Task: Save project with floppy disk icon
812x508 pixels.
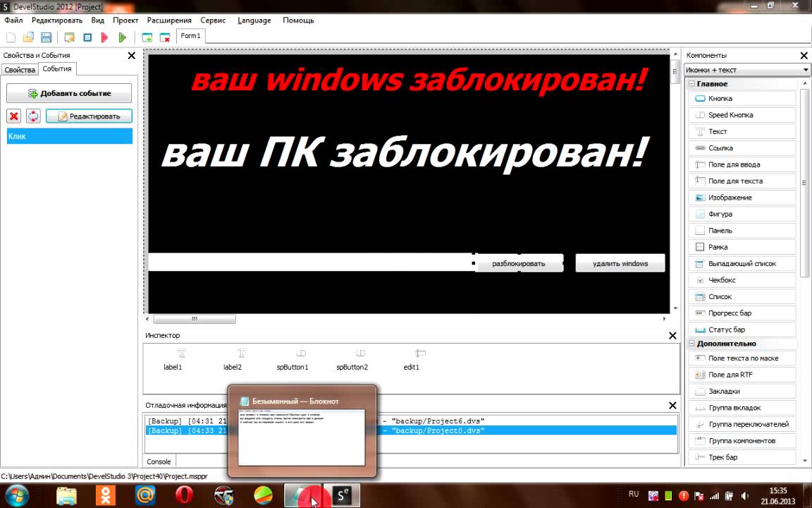Action: click(x=46, y=37)
